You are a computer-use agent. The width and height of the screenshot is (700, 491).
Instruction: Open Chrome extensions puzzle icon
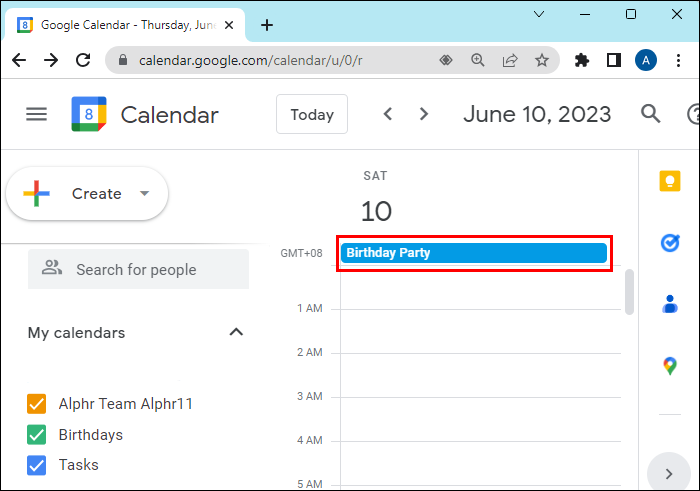click(x=582, y=60)
